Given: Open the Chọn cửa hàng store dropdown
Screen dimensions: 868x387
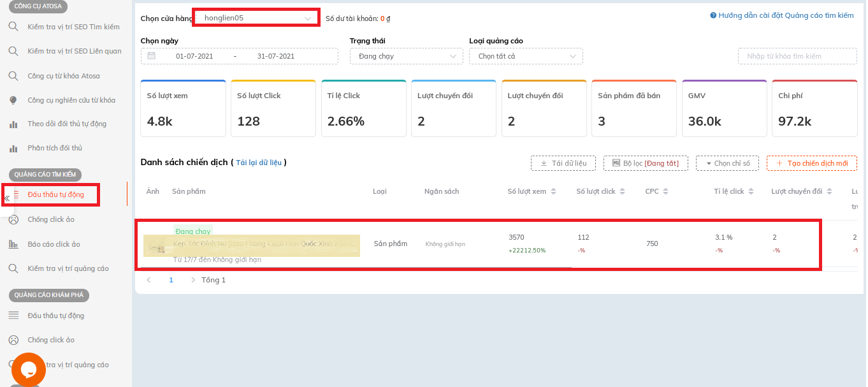Looking at the screenshot, I should 256,18.
